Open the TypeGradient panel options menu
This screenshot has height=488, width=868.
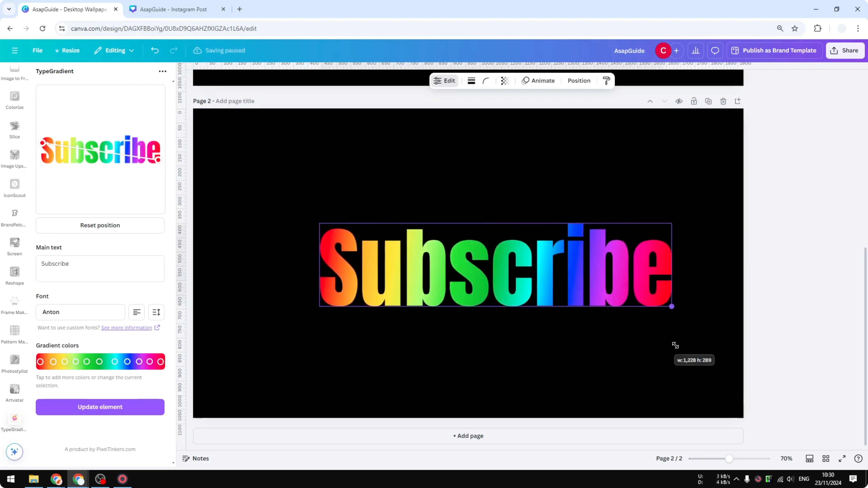click(163, 71)
